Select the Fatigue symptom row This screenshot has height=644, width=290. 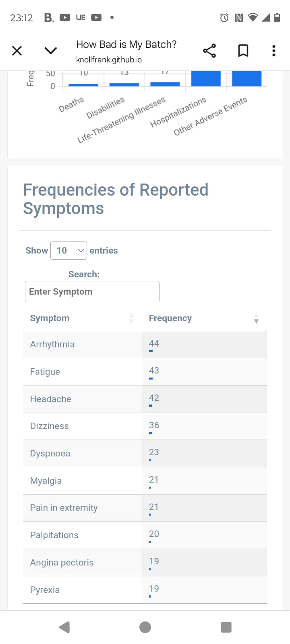click(x=145, y=372)
